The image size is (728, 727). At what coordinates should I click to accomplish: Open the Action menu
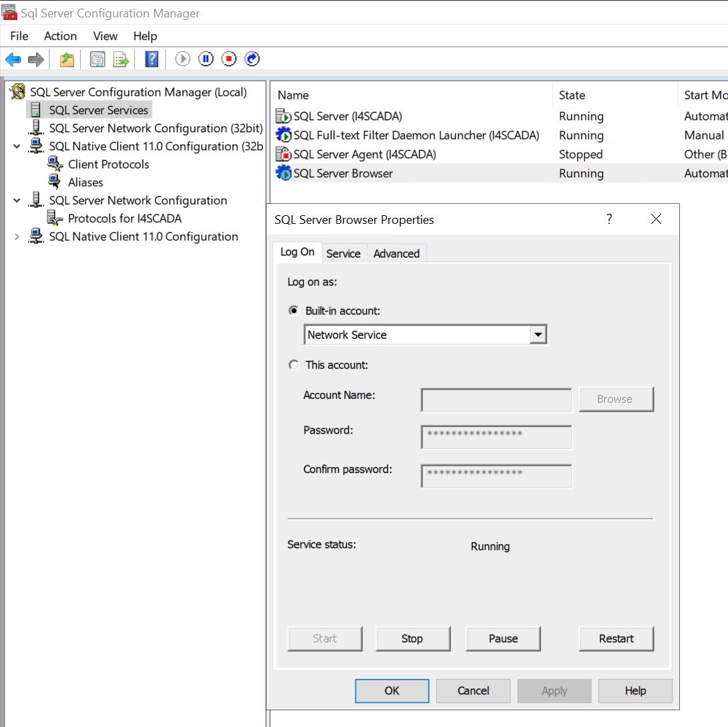tap(60, 36)
